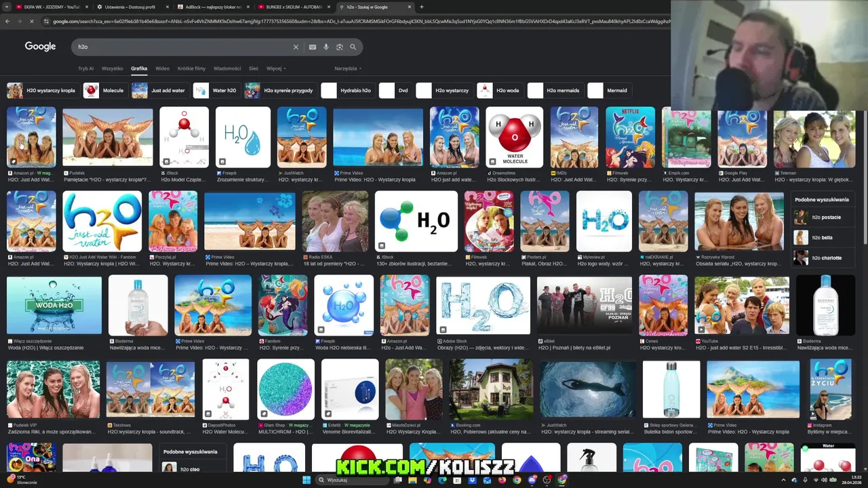
Task: Click the 'Molecule' suggestion chip
Action: point(104,90)
